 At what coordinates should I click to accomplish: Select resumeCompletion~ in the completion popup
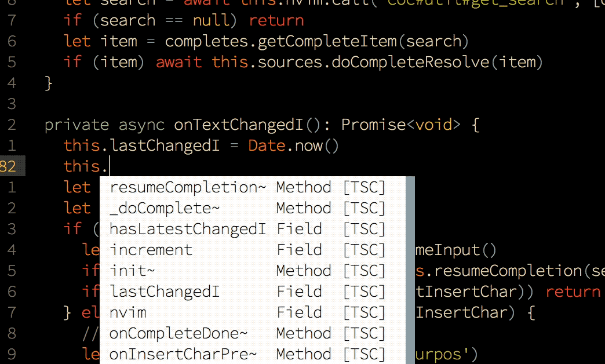(x=188, y=187)
